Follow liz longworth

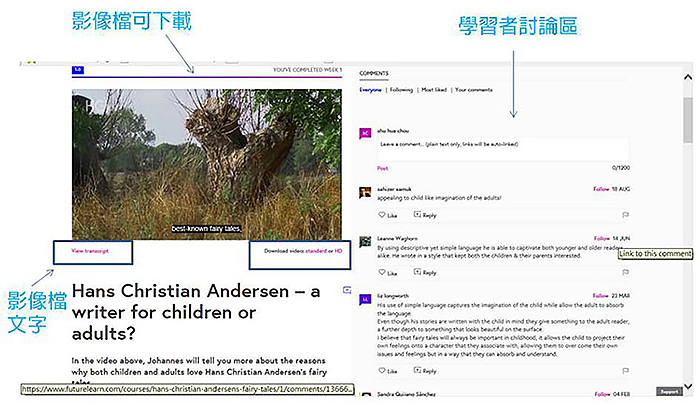click(600, 295)
